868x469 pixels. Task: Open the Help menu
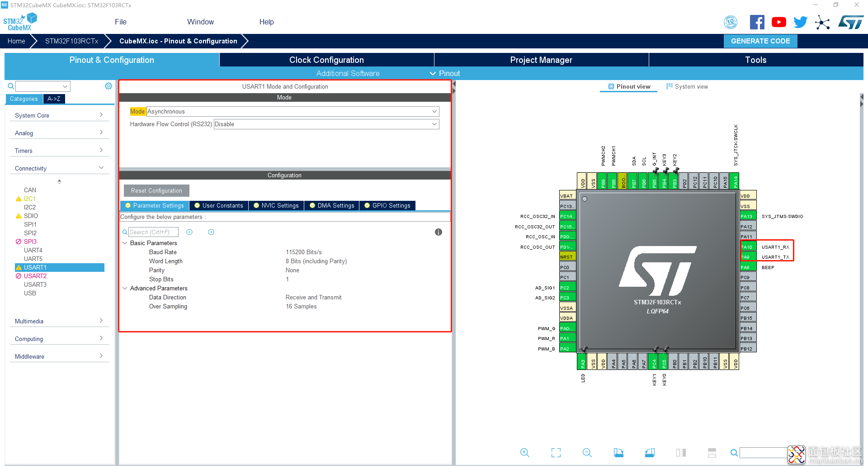click(267, 22)
